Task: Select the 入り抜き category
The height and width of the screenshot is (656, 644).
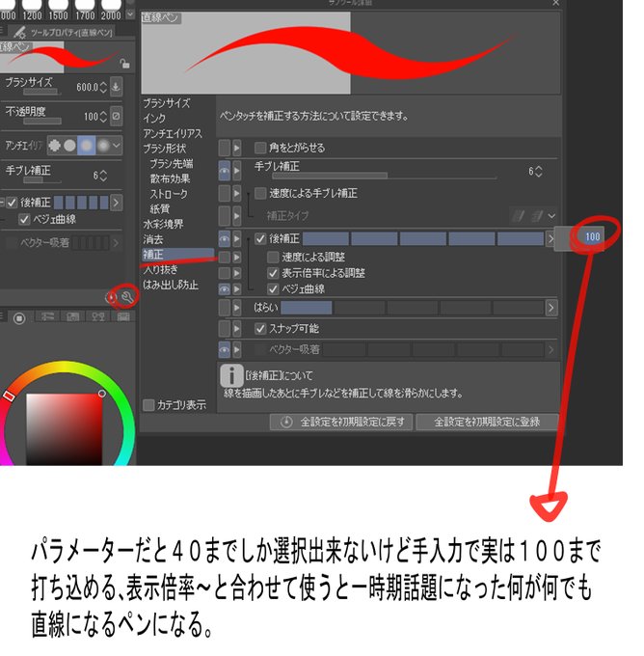Action: 160,269
